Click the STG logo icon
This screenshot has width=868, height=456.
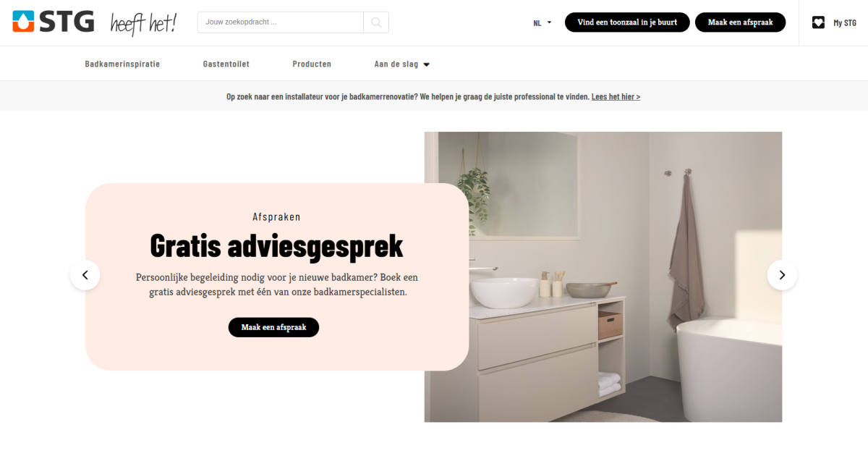22,22
